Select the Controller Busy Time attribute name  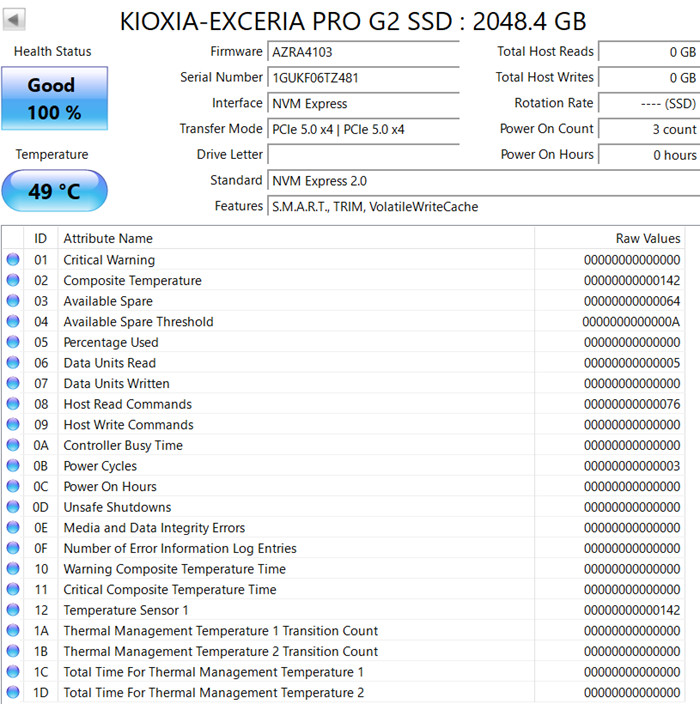click(x=123, y=445)
